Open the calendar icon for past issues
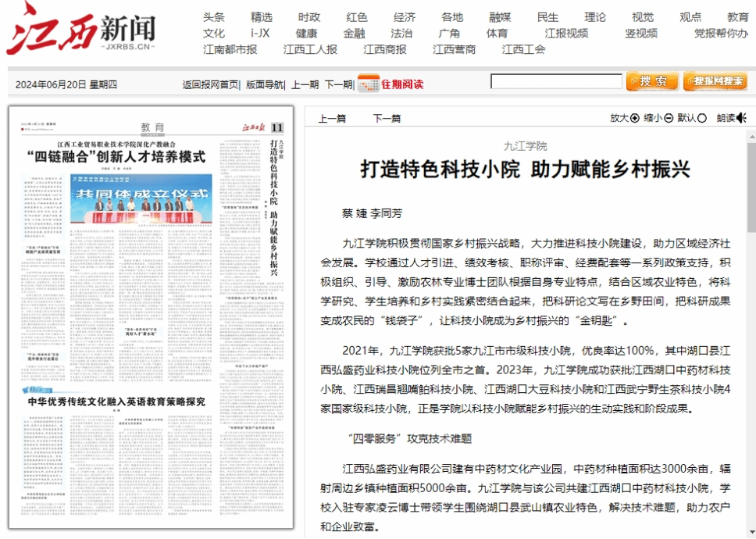 pyautogui.click(x=368, y=84)
